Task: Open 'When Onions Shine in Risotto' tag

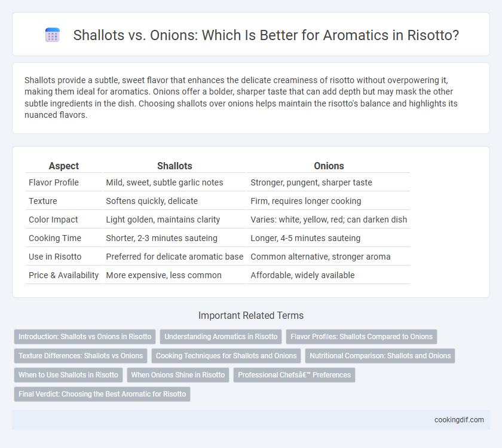Action: point(178,375)
